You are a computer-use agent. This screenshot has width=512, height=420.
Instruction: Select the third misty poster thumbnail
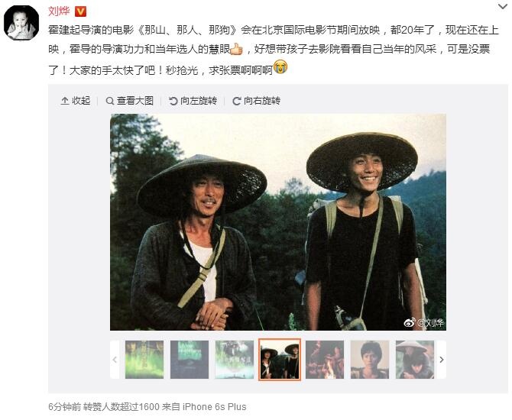click(x=235, y=360)
